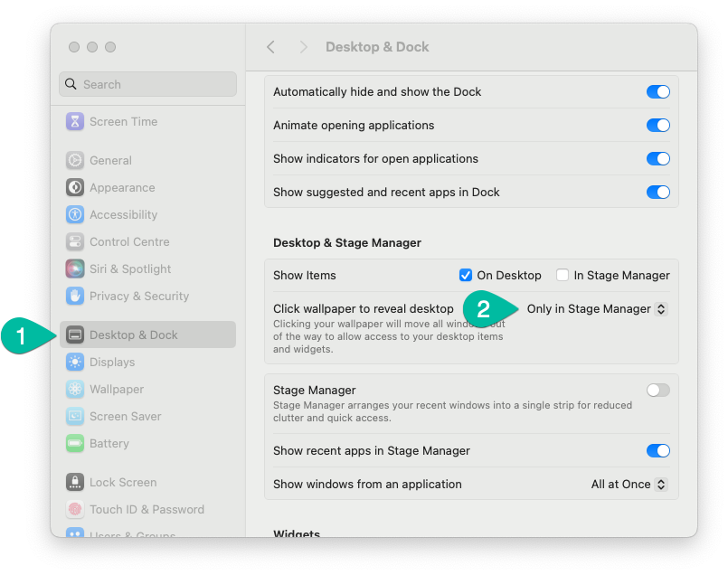
Task: Click the Displays sun icon
Action: (x=75, y=362)
